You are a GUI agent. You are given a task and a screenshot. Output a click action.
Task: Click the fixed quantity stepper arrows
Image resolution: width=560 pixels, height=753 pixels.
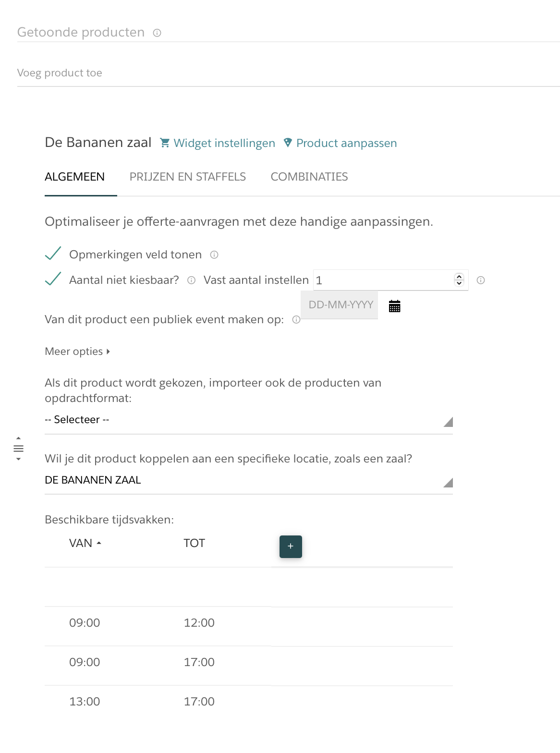(459, 279)
